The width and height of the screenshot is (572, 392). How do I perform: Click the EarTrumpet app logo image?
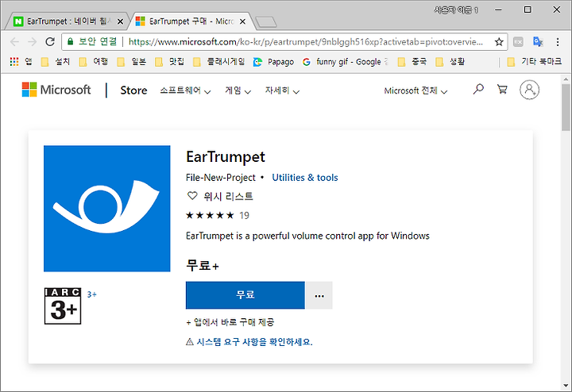click(107, 209)
